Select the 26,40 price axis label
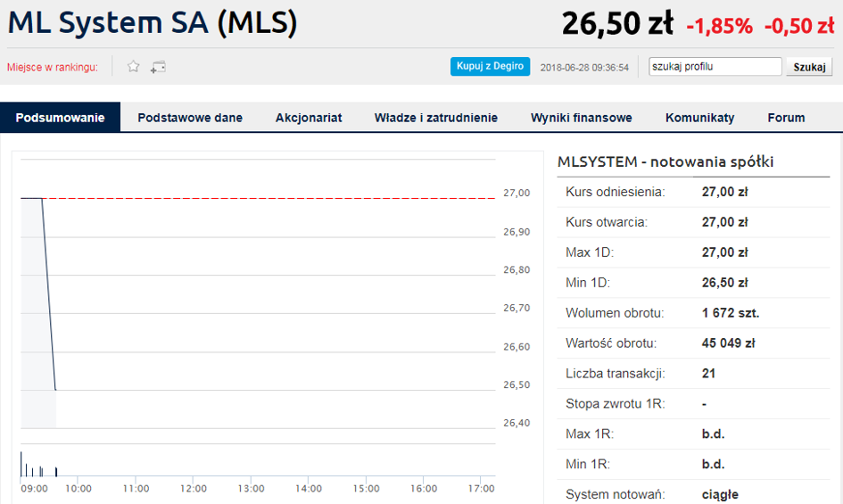This screenshot has height=504, width=843. pyautogui.click(x=517, y=423)
